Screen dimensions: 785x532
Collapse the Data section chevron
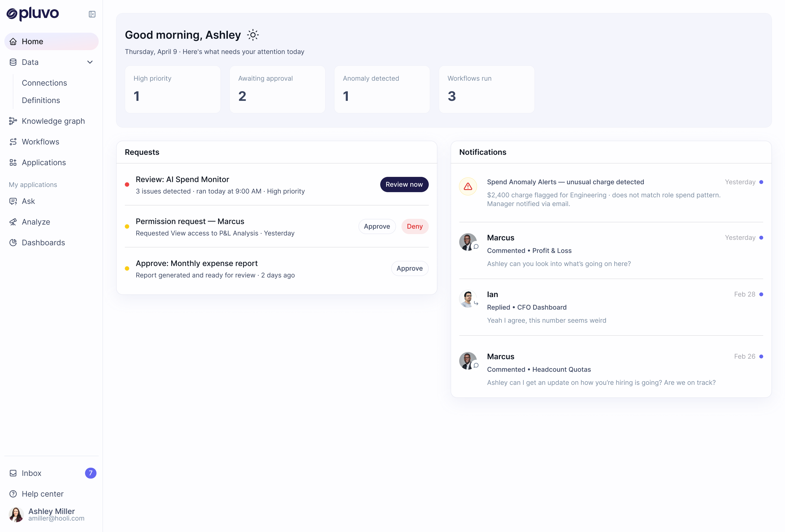tap(90, 62)
